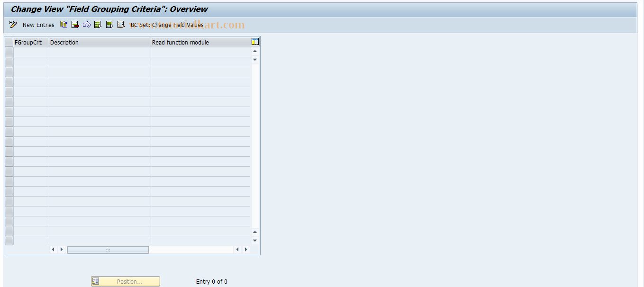Screen dimensions: 644x287
Task: Click first row FGroupCrit input cell
Action: tap(31, 52)
